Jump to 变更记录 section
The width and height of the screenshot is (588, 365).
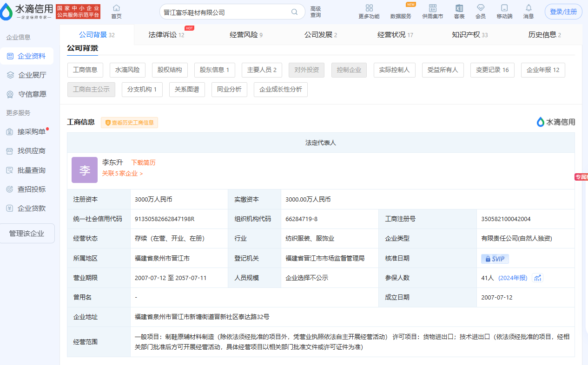pyautogui.click(x=492, y=70)
